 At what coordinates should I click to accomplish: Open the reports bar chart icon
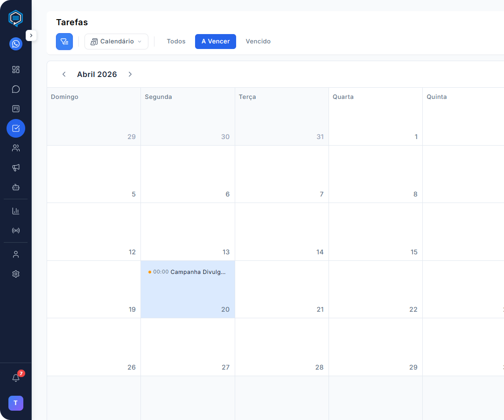[16, 211]
